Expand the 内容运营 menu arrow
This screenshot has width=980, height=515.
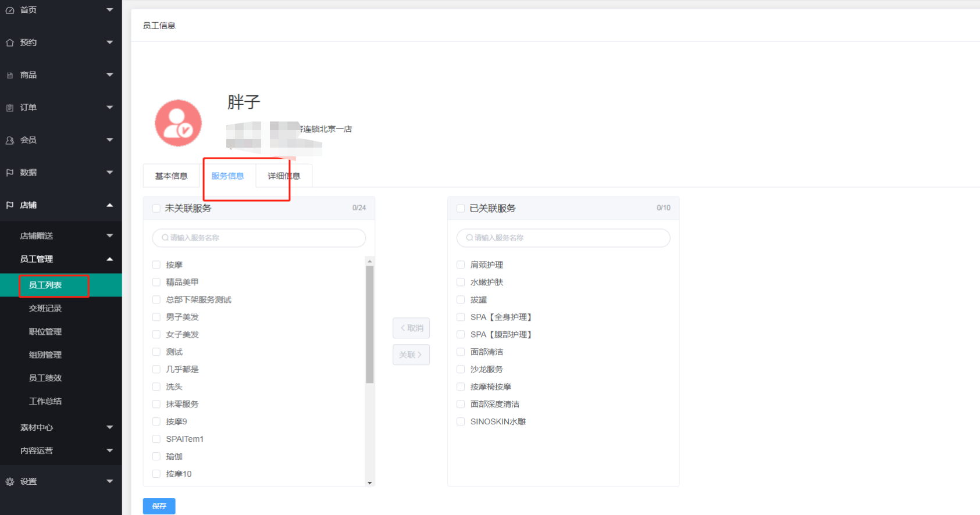pos(110,450)
